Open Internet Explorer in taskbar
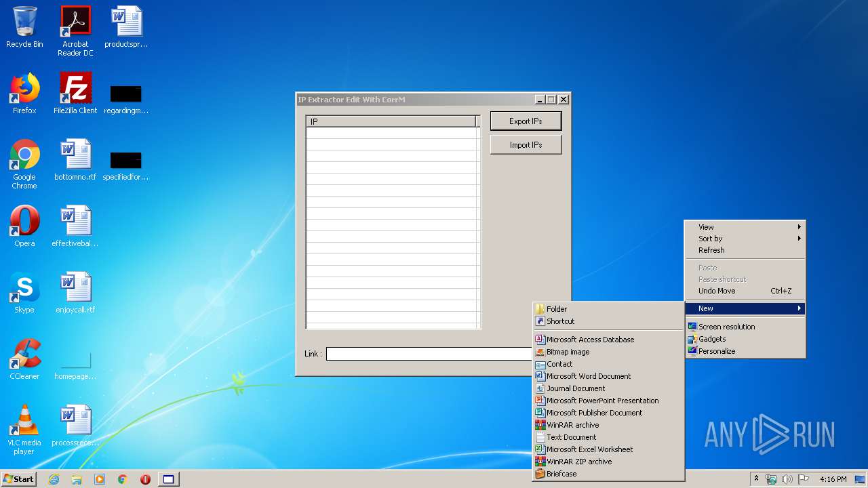 coord(54,479)
